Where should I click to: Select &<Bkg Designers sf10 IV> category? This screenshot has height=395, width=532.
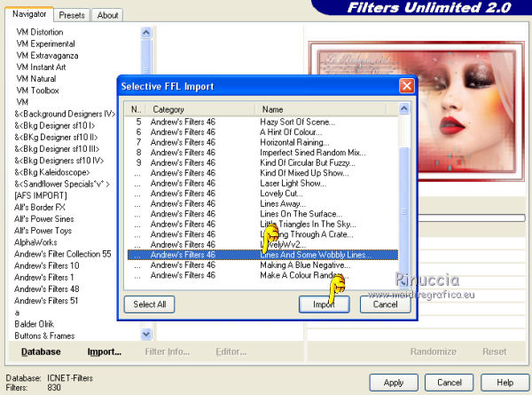[x=59, y=161]
